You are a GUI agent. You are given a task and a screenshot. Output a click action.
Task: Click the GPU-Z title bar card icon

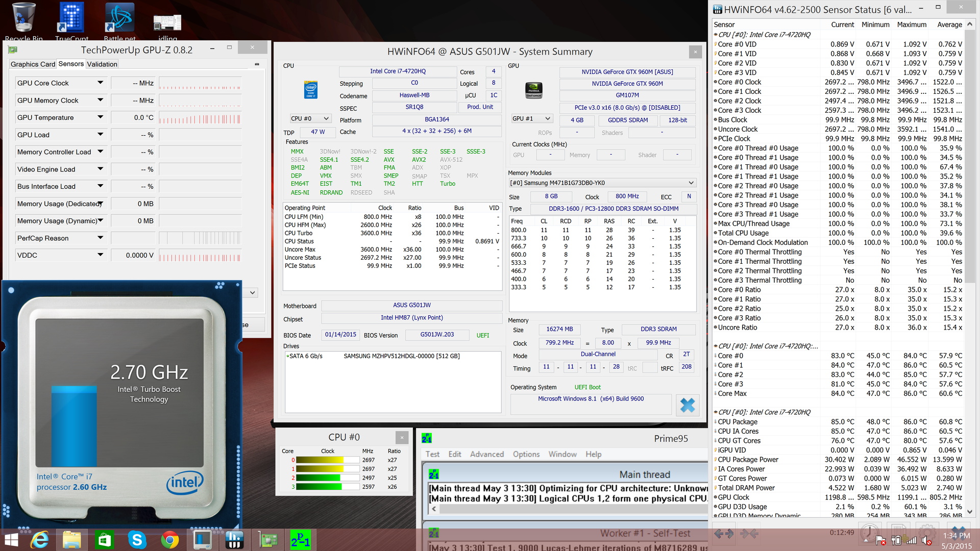[x=13, y=50]
